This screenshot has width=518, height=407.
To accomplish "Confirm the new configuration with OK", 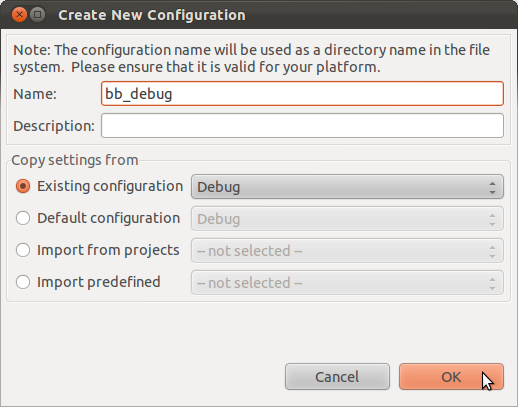I will coord(451,377).
